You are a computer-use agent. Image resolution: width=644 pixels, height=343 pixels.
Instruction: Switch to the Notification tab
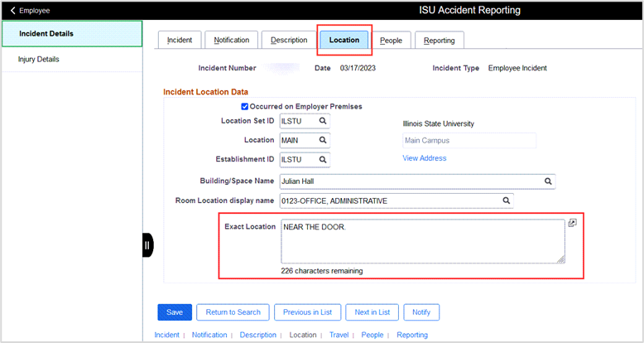(231, 40)
